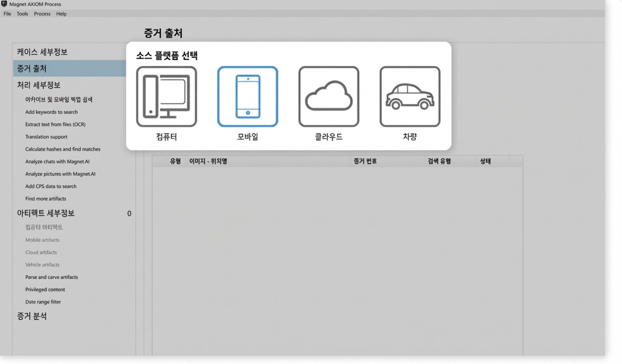Screen dimensions: 622x364
Task: Select the highlighted 증거 출처 sidebar entry
Action: coord(32,68)
